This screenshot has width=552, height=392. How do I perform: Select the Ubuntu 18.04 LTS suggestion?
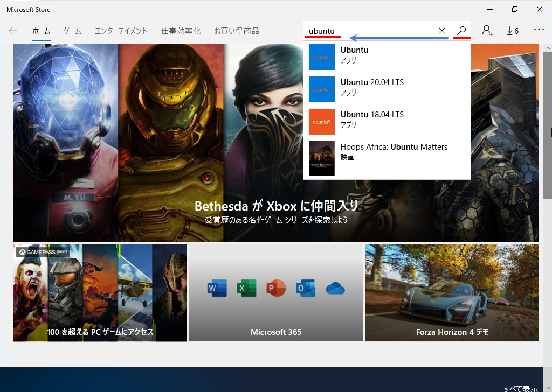tap(387, 122)
